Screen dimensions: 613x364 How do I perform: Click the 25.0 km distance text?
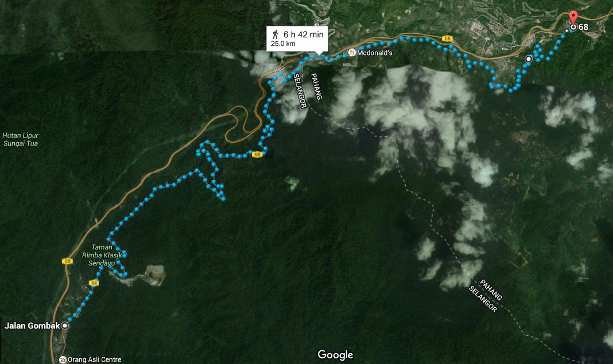pyautogui.click(x=283, y=44)
